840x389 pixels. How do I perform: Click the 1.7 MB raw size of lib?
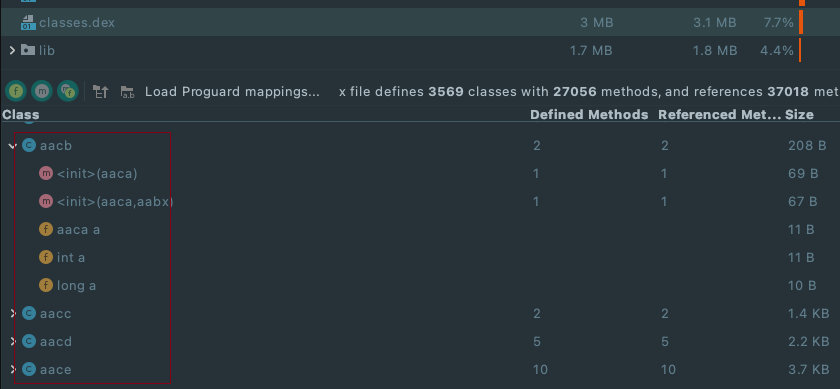591,50
